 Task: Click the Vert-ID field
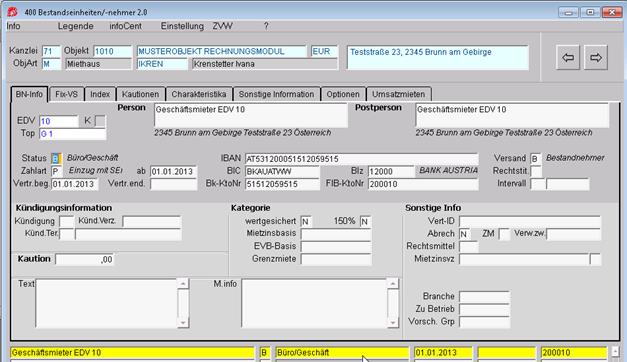[x=530, y=221]
